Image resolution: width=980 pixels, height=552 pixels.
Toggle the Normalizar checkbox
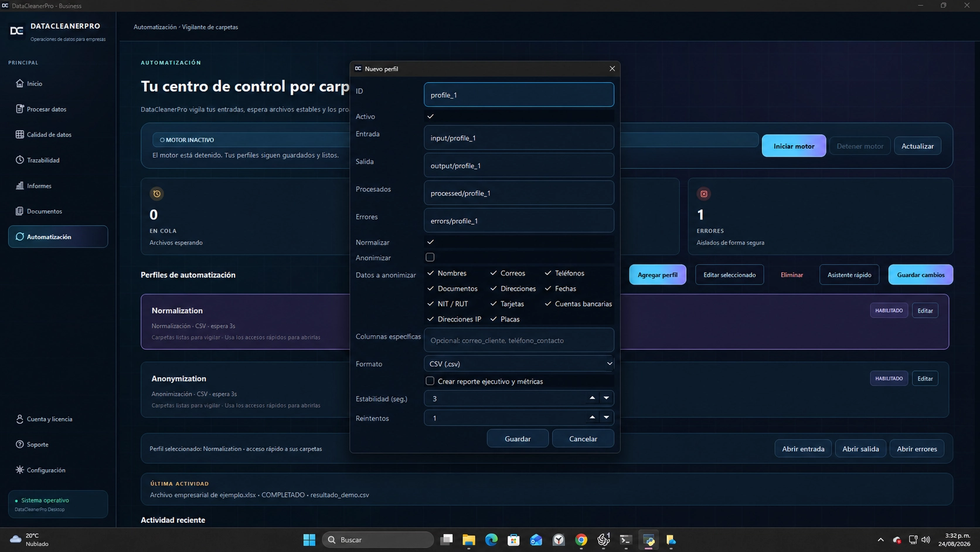tap(430, 242)
